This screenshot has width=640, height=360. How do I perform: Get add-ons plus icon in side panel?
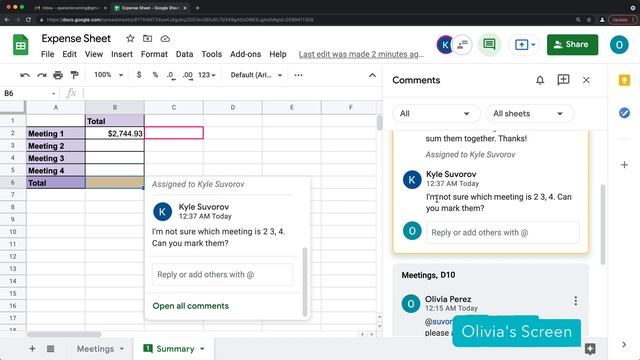pyautogui.click(x=624, y=165)
